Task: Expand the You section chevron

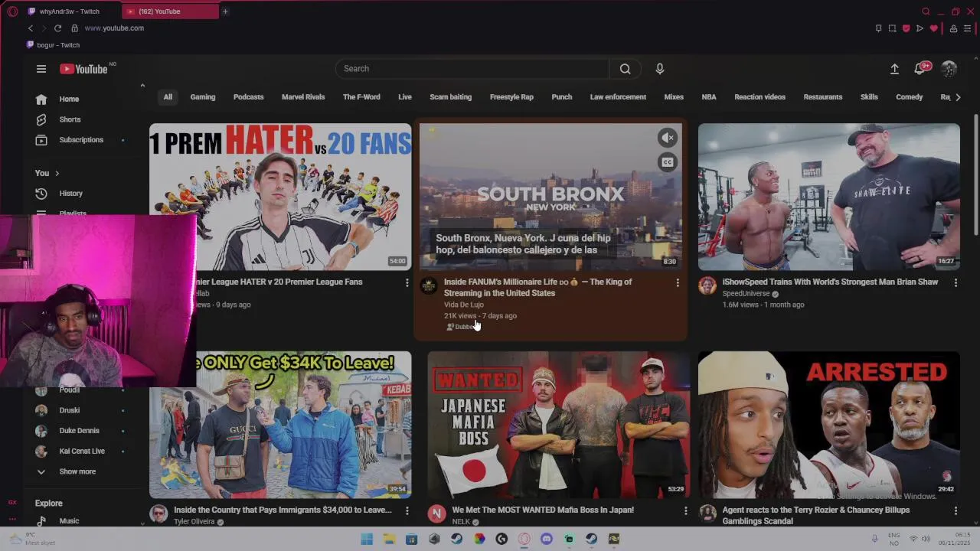Action: 57,174
